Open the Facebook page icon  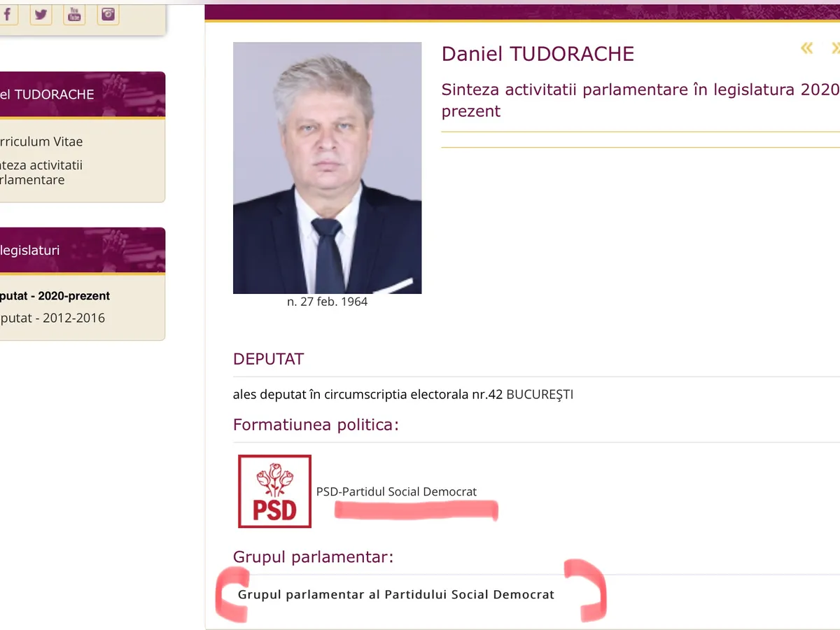pos(7,14)
